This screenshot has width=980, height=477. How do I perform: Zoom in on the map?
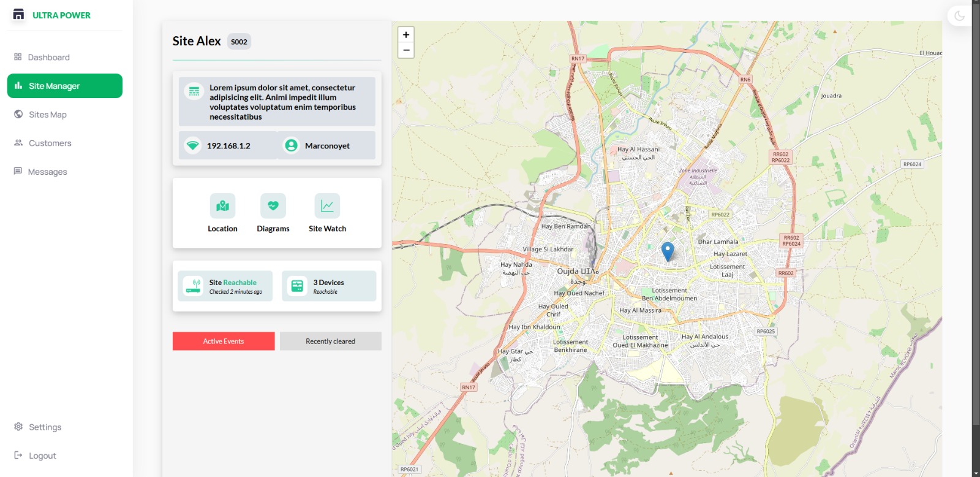coord(406,35)
